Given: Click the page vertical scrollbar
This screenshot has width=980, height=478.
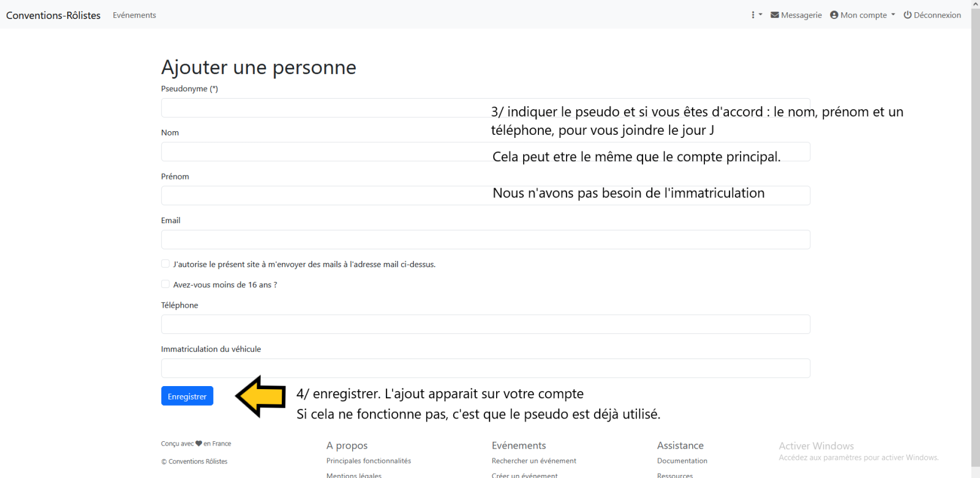Looking at the screenshot, I should [x=975, y=245].
